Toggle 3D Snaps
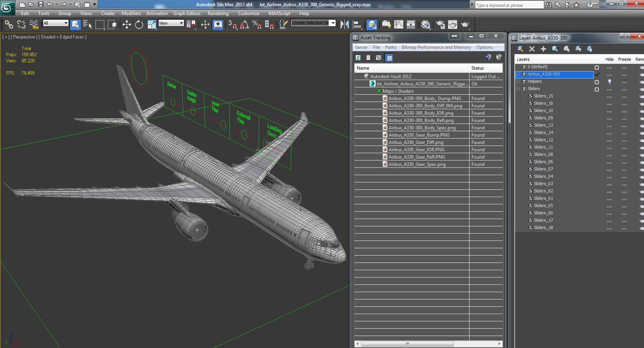 [x=232, y=24]
